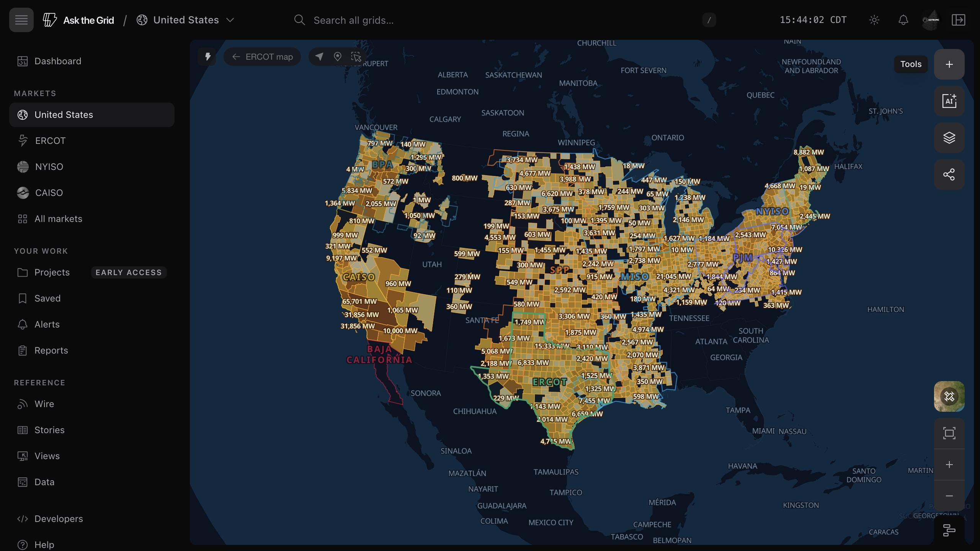This screenshot has height=551, width=980.
Task: Select the CAISO market
Action: (92, 193)
